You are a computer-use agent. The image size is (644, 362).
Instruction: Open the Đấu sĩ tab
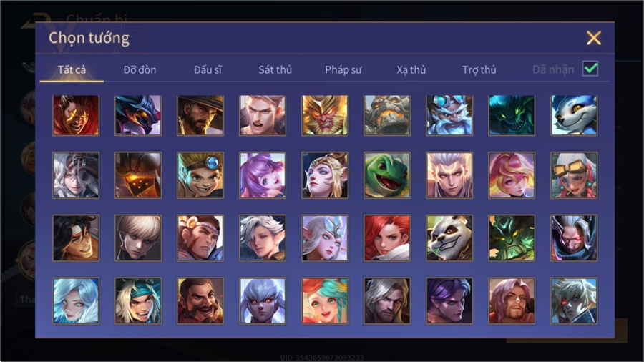(x=208, y=70)
